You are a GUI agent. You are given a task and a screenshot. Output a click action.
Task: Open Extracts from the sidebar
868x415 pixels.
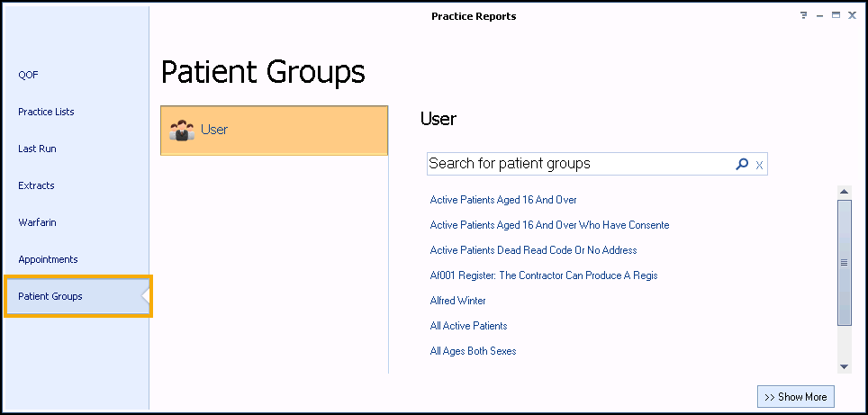pyautogui.click(x=36, y=185)
